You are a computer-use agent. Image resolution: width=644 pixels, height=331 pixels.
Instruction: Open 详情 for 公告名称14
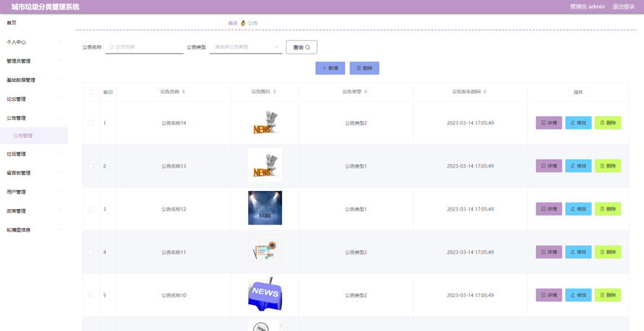(549, 123)
